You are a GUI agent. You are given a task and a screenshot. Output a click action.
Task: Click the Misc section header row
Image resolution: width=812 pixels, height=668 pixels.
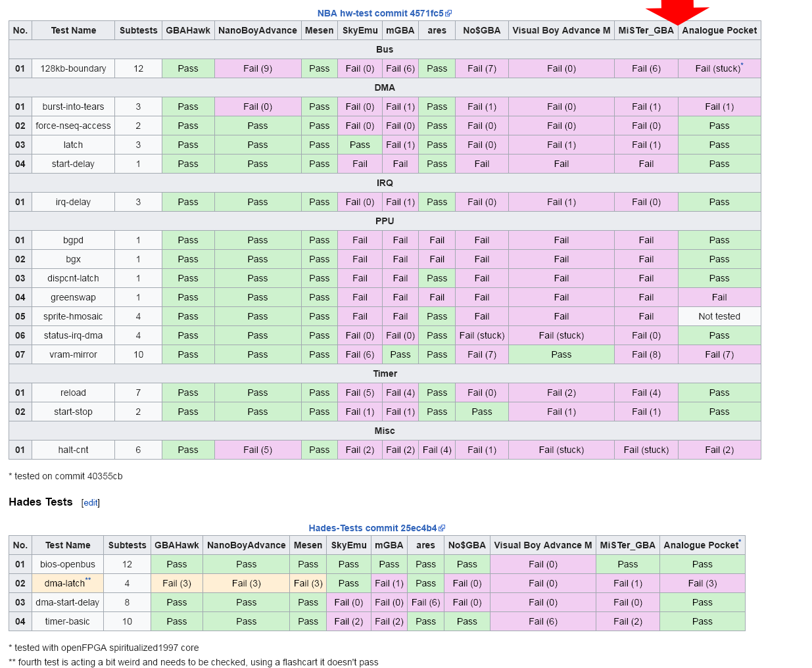(x=385, y=431)
